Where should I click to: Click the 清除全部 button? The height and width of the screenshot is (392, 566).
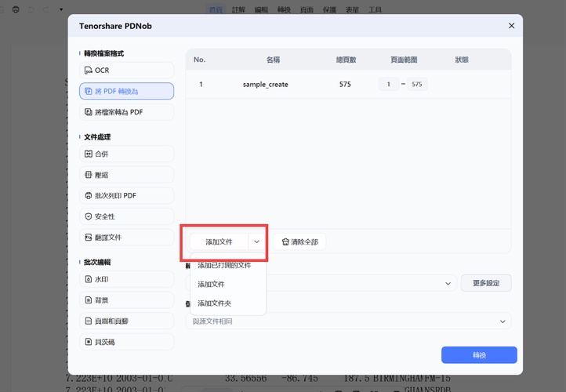click(299, 241)
